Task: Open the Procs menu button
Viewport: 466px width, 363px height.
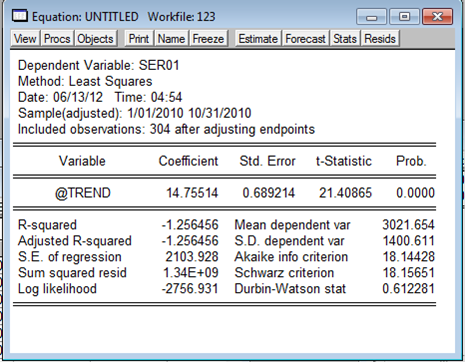Action: pos(57,39)
